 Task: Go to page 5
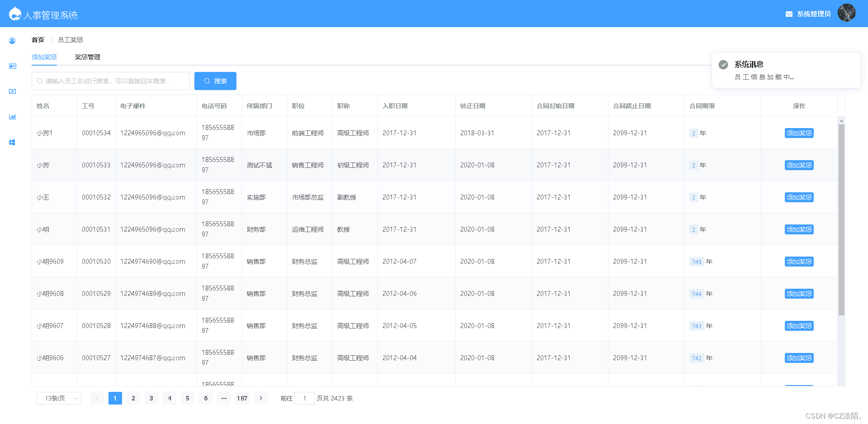coord(188,398)
